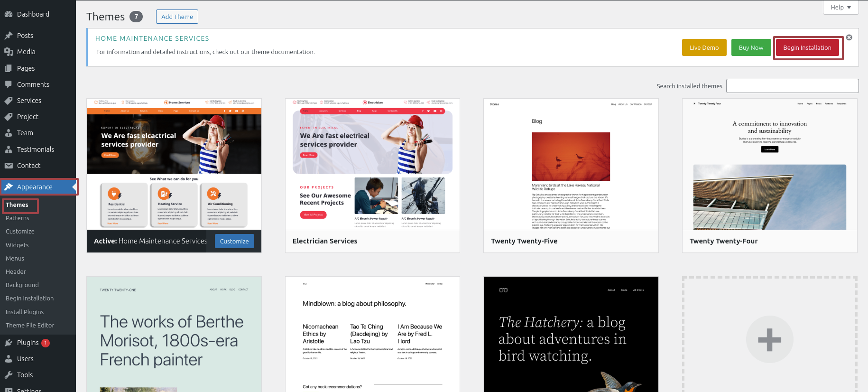Image resolution: width=868 pixels, height=392 pixels.
Task: Open Begin Installation in the sidebar
Action: click(x=29, y=299)
